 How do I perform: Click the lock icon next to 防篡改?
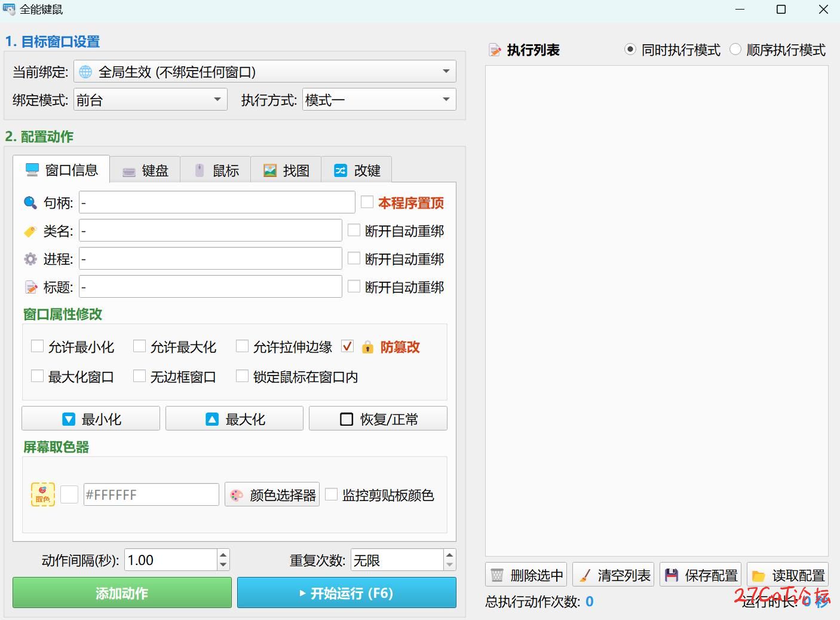(367, 347)
